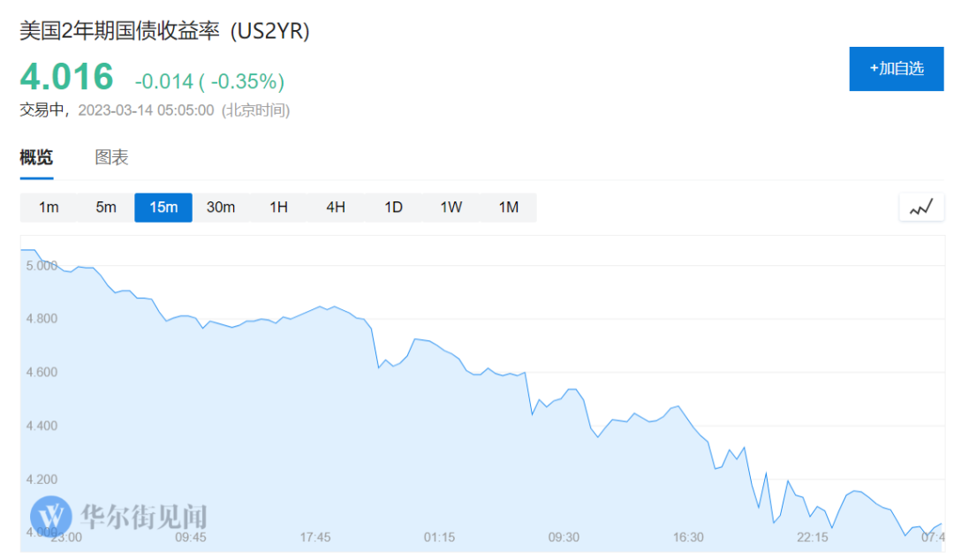
Task: Show the 1D daily chart
Action: [393, 208]
